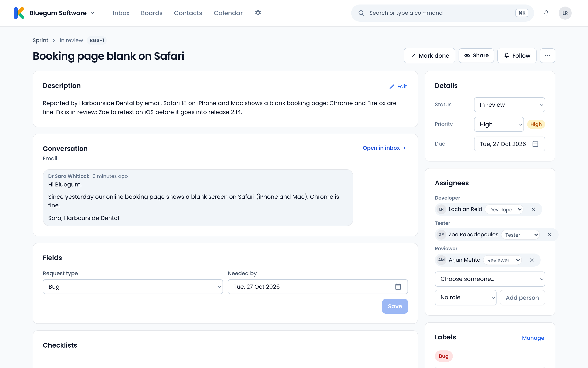This screenshot has height=368, width=588.
Task: Click the search magnifier icon
Action: point(361,13)
